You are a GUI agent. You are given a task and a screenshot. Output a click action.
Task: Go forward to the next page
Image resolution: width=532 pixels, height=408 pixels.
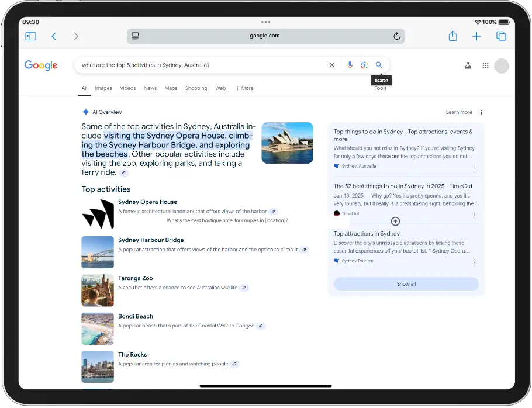tap(76, 36)
